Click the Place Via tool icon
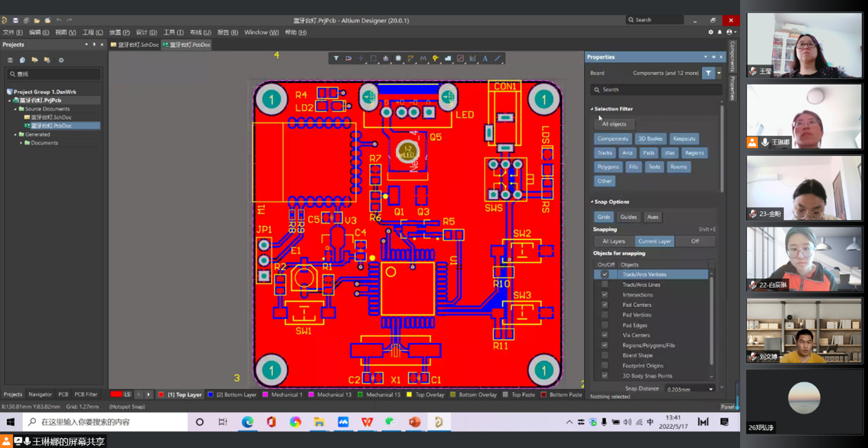The width and height of the screenshot is (868, 448). (x=435, y=59)
